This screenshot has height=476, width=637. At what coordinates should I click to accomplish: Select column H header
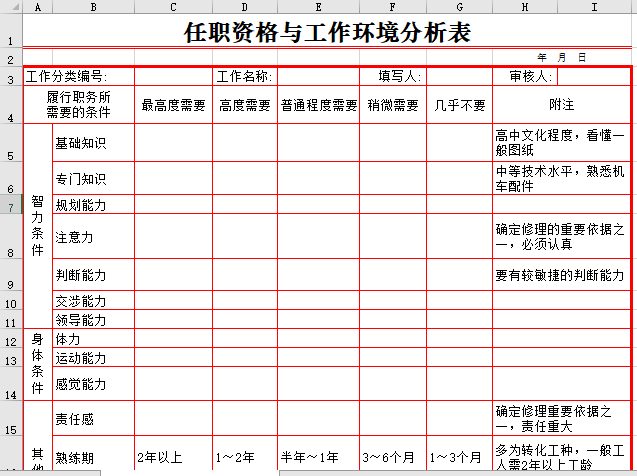tap(525, 7)
